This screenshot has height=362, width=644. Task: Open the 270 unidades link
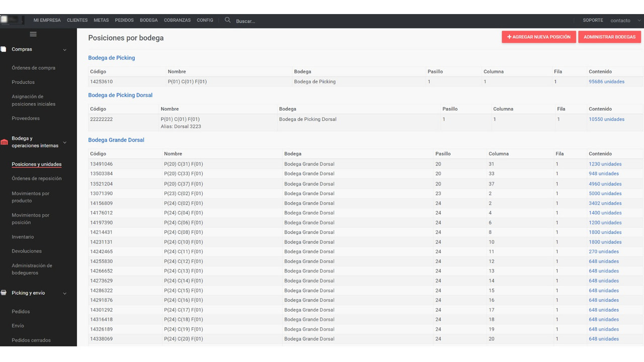[604, 251]
